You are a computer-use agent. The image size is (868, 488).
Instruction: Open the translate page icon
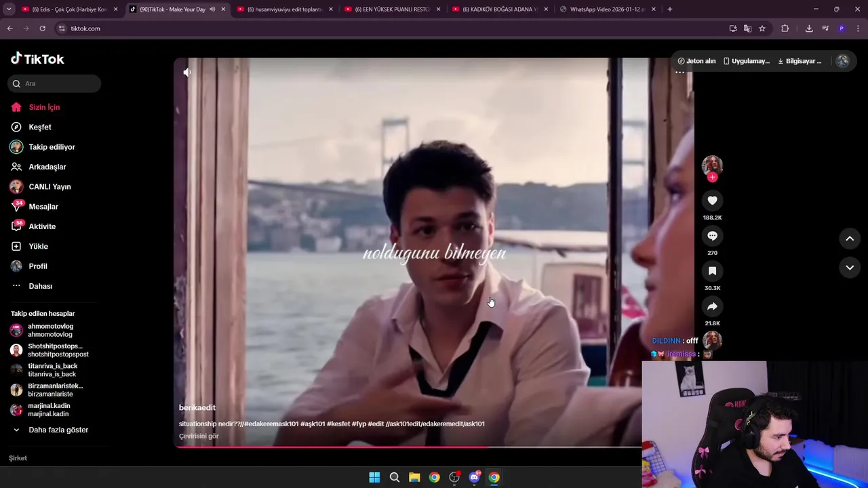coord(747,28)
